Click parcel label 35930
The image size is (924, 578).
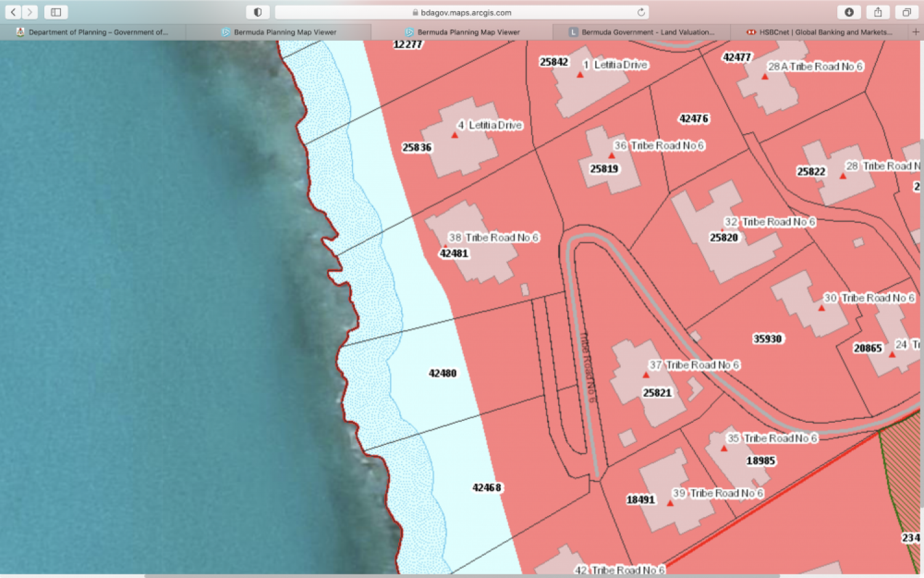(x=768, y=338)
